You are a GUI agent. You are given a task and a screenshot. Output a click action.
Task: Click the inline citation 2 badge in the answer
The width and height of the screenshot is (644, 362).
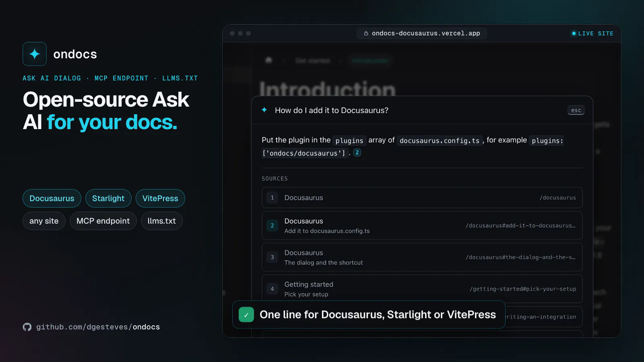(357, 152)
